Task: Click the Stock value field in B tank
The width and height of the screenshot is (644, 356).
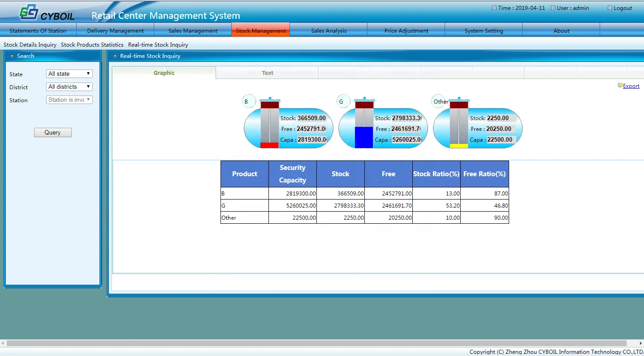Action: pos(311,118)
